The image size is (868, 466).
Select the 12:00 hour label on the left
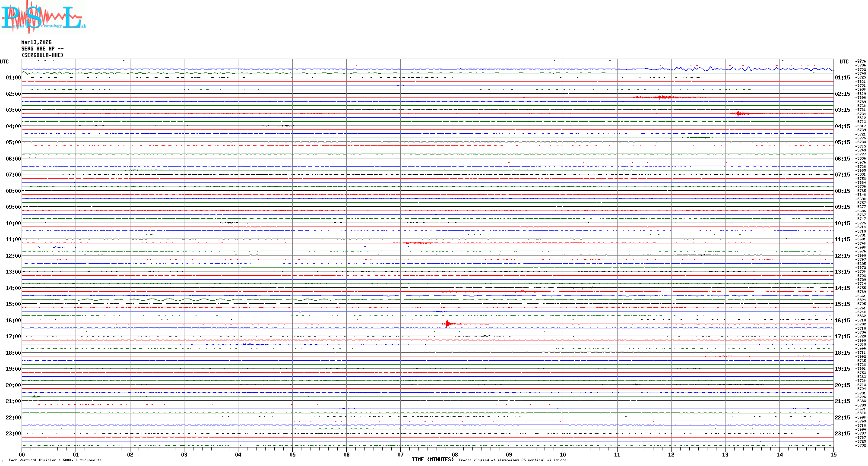coord(13,256)
